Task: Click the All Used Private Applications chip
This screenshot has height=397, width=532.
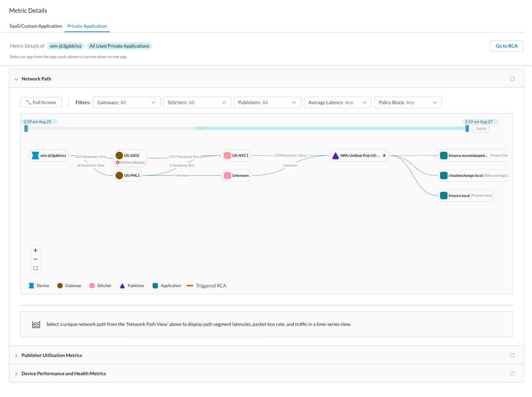Action: click(x=119, y=46)
